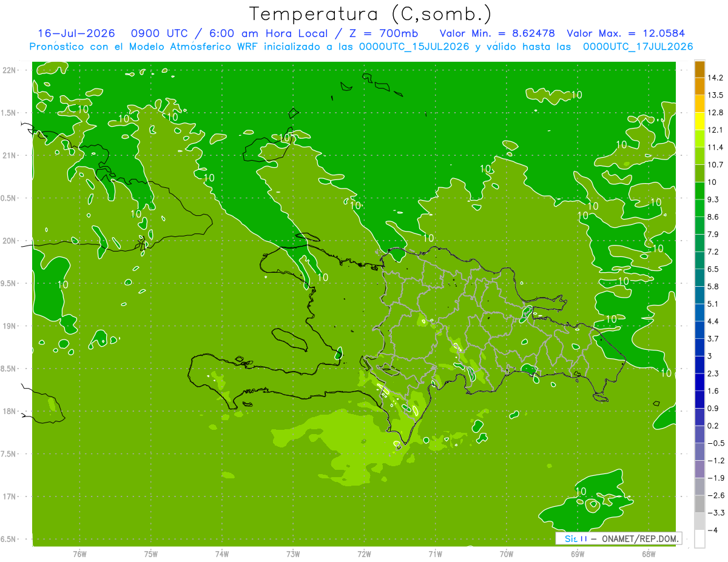
Task: Click the "19N" latitude label
Action: click(10, 326)
